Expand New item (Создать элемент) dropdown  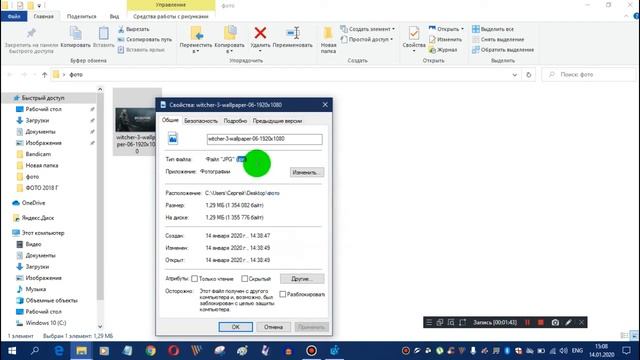click(x=367, y=29)
